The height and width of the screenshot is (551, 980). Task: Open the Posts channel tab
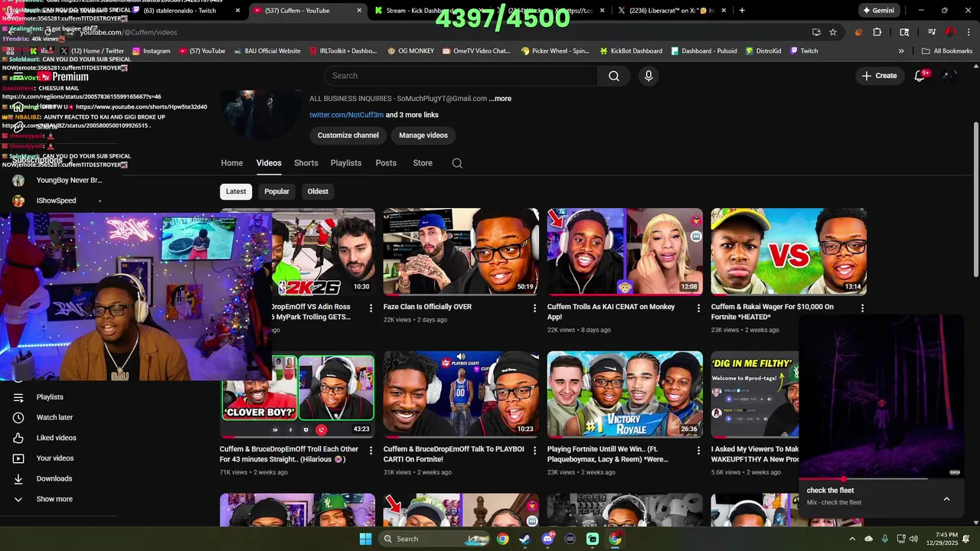coord(386,163)
